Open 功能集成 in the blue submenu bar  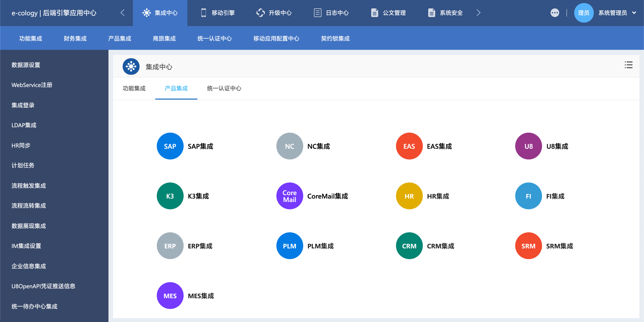click(31, 38)
